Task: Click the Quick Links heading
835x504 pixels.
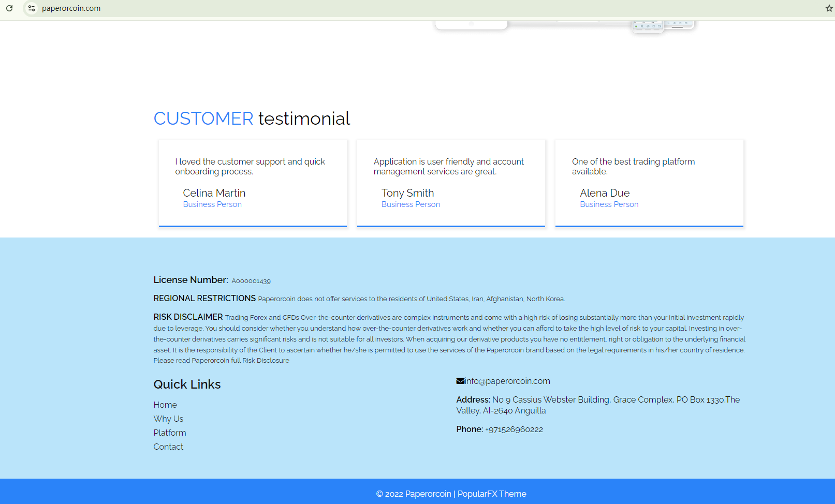Action: click(x=187, y=384)
